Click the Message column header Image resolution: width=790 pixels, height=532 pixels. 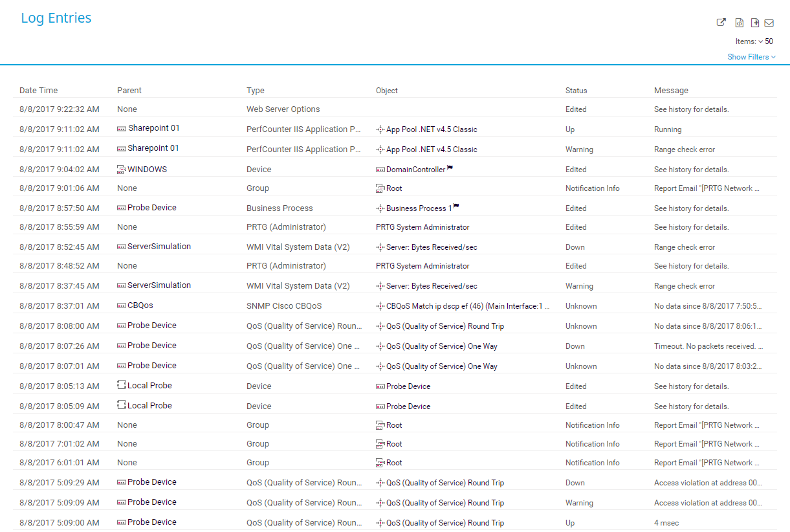[x=671, y=91]
